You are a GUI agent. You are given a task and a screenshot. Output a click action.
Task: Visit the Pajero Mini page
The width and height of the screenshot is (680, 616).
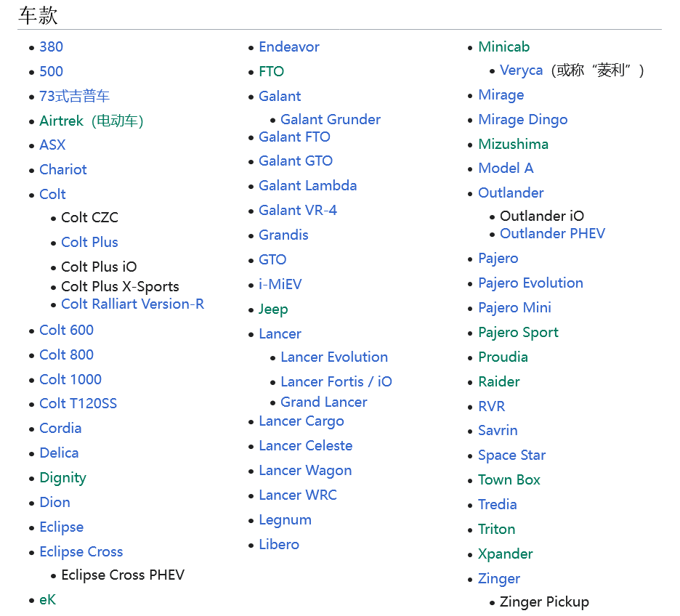point(515,308)
